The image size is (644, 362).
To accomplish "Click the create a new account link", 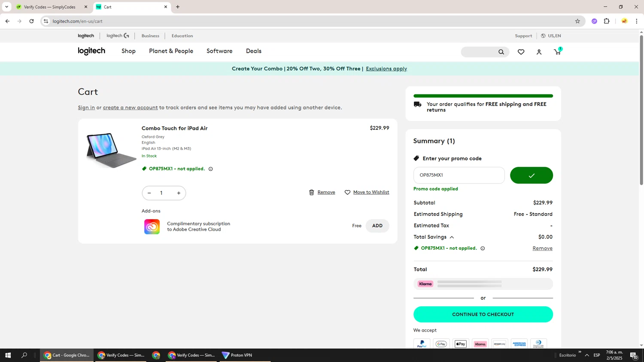I will [130, 108].
